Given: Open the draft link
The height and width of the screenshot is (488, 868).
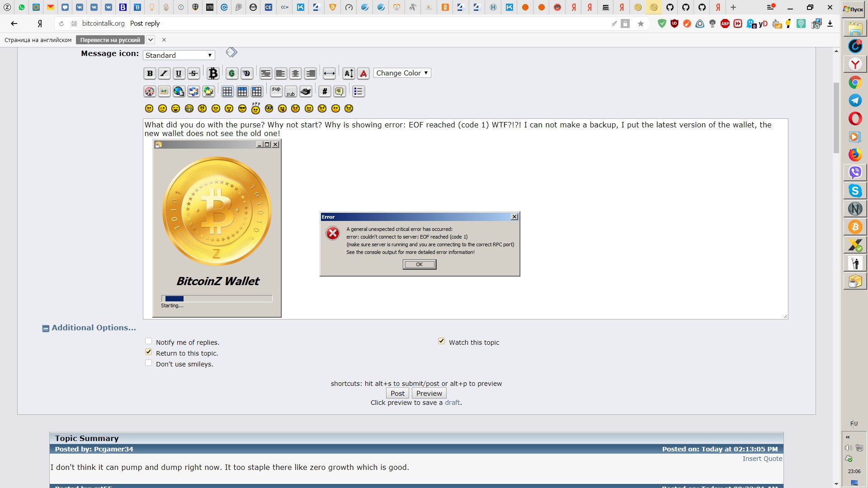Looking at the screenshot, I should (452, 403).
